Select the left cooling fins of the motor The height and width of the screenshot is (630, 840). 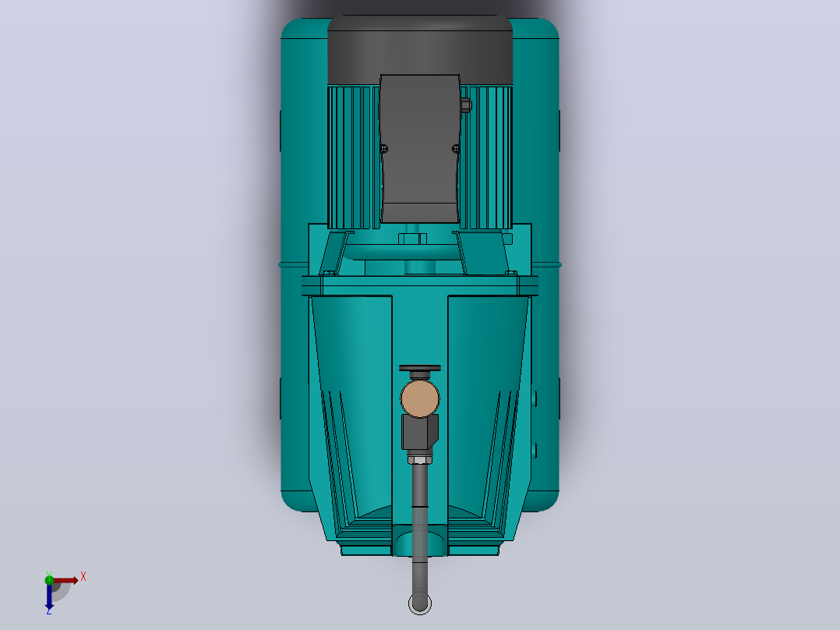[x=353, y=157]
